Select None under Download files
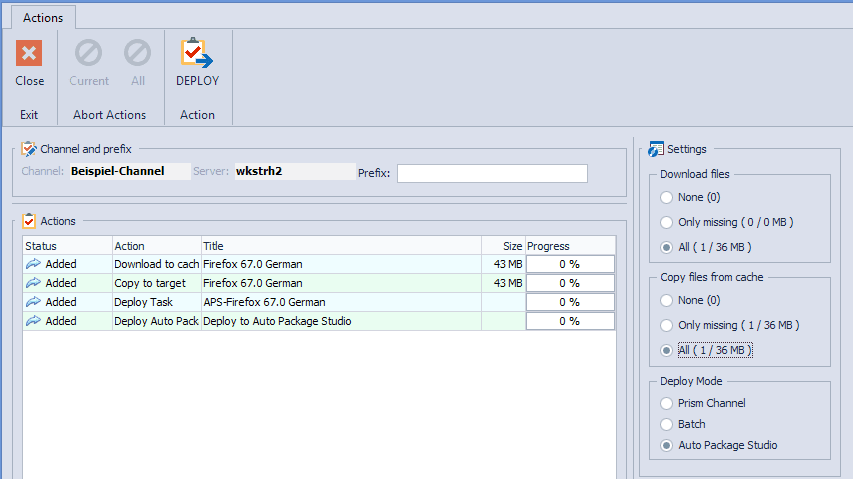853x479 pixels. pos(667,197)
